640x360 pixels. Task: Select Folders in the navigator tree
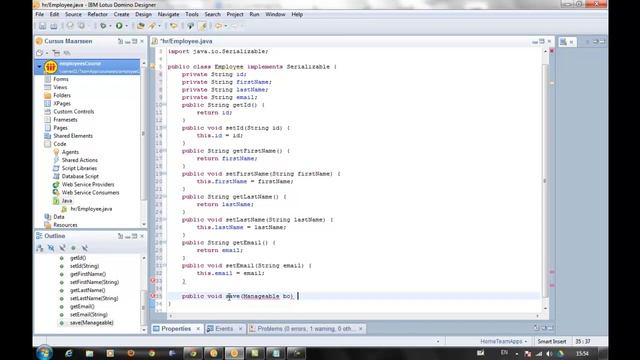tap(62, 95)
